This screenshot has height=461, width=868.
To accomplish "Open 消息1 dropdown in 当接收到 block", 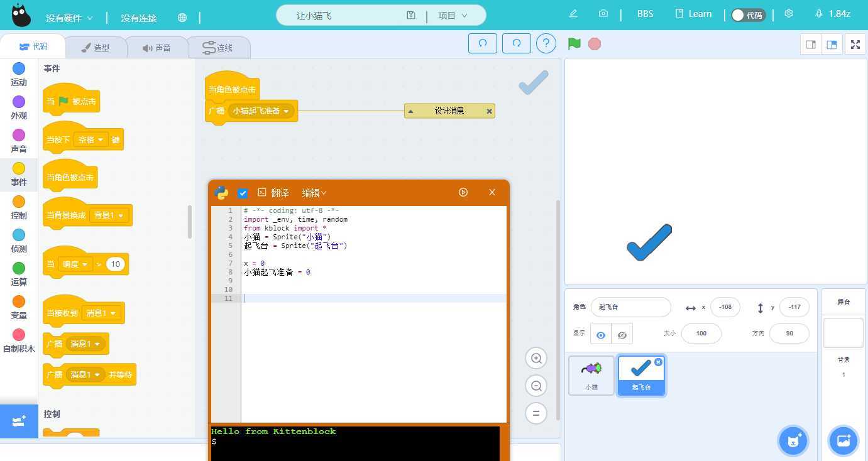I will pos(101,313).
